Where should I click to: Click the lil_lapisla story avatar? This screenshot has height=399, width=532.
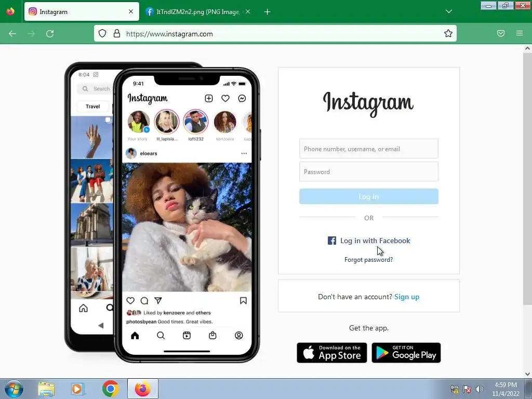tap(167, 122)
